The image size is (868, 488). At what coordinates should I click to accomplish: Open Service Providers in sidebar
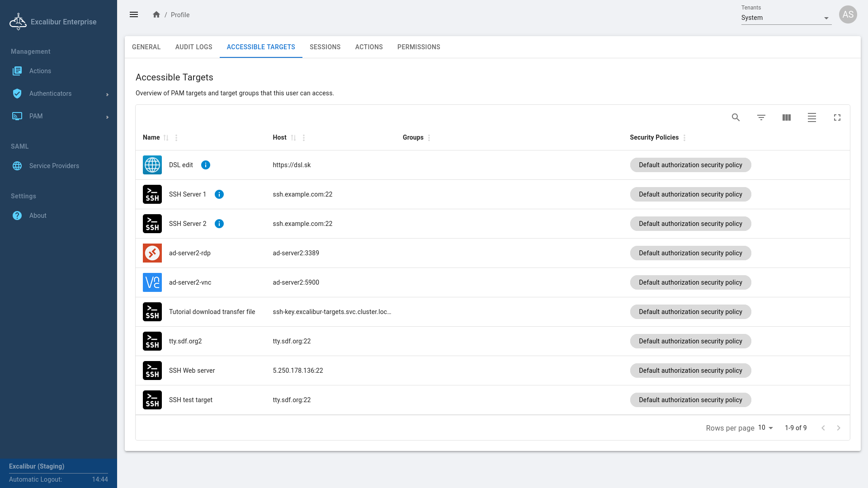coord(54,166)
